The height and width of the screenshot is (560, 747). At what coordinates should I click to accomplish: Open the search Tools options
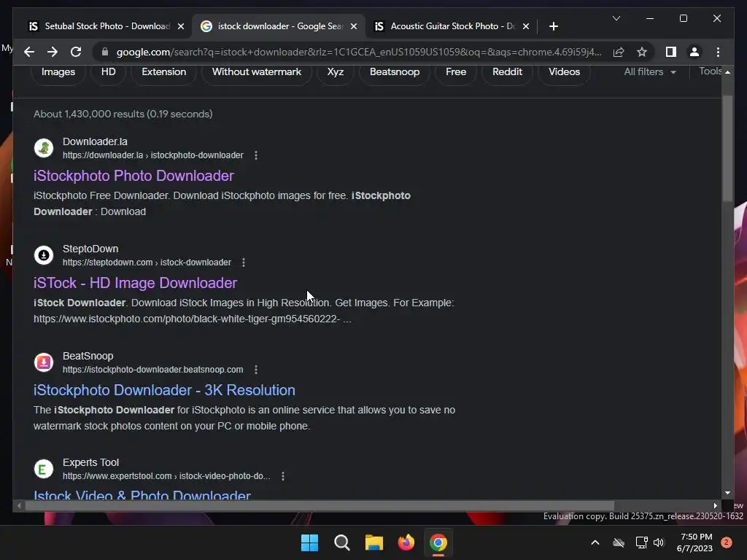[711, 71]
